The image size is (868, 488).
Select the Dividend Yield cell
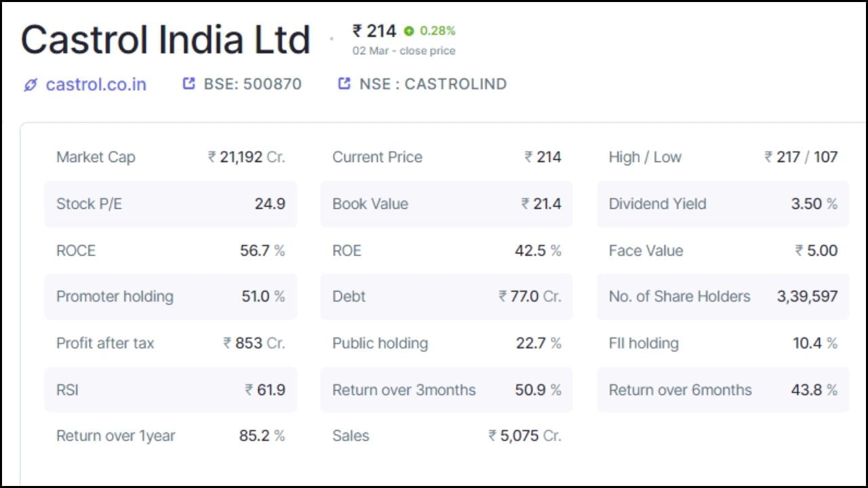(x=722, y=203)
